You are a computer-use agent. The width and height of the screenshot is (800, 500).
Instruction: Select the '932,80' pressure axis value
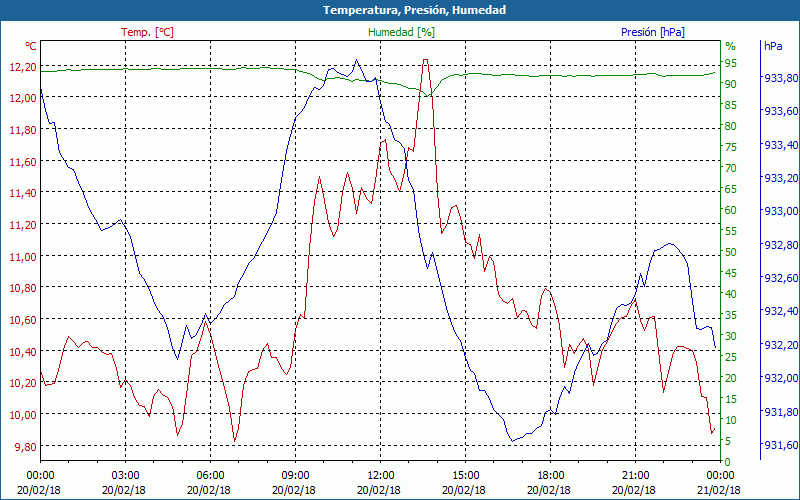[x=781, y=245]
